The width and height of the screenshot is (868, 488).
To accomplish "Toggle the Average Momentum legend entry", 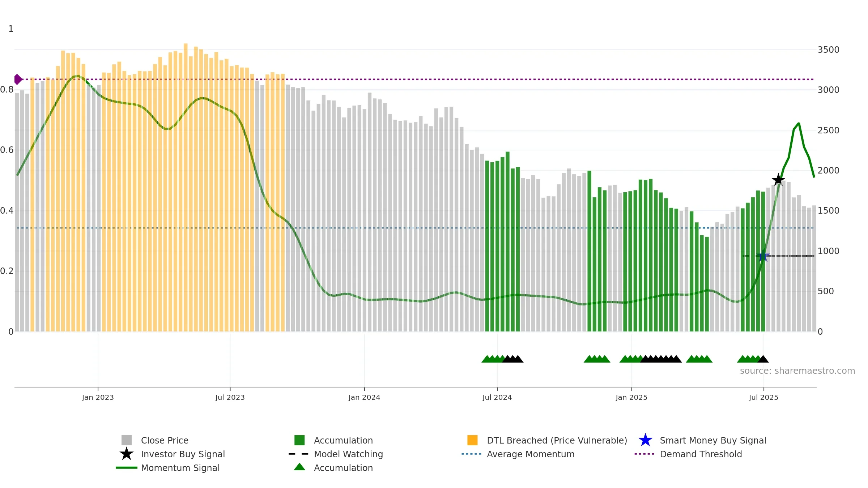I will 518,454.
